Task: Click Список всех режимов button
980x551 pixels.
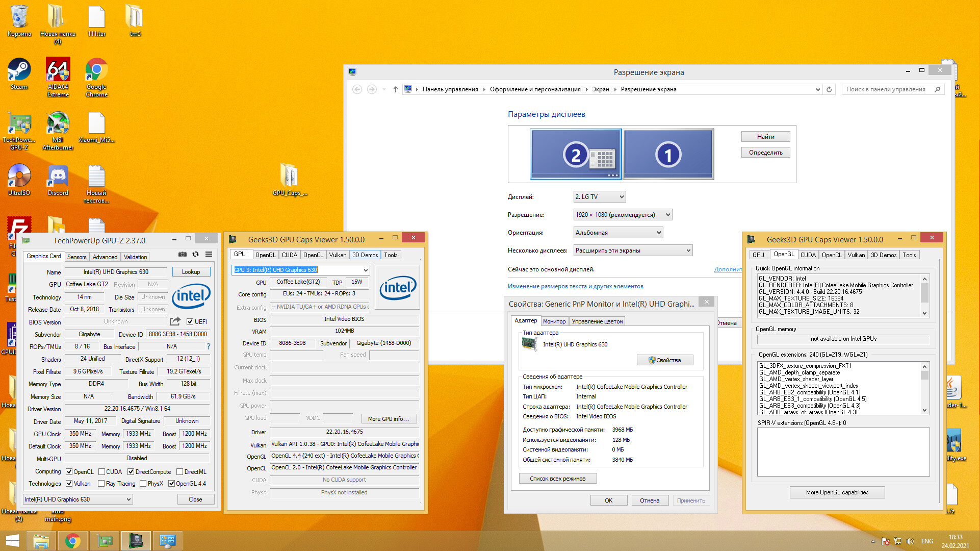Action: pyautogui.click(x=557, y=479)
